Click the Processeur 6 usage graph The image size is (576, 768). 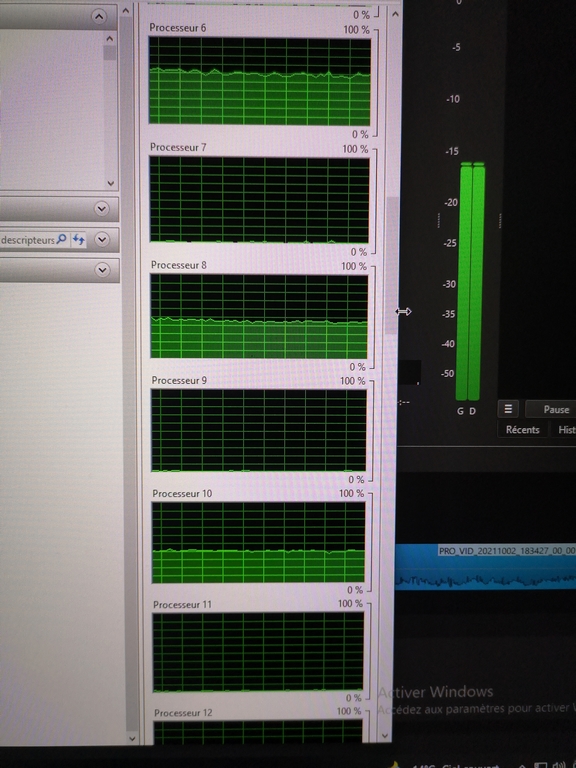coord(260,81)
